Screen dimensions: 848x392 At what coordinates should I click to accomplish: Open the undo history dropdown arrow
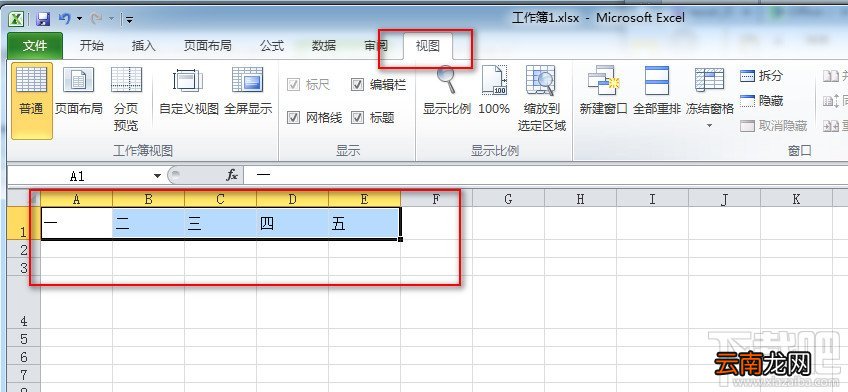click(x=80, y=19)
